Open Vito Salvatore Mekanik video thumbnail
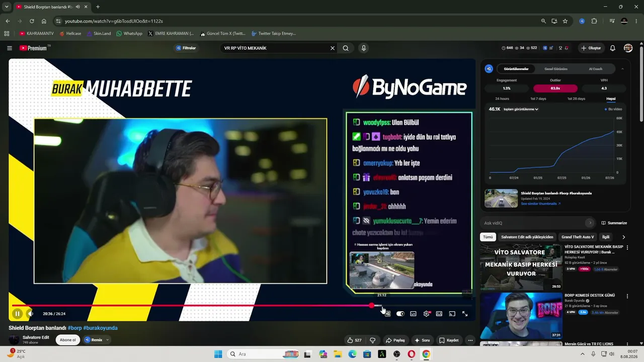644x362 pixels. click(x=521, y=267)
